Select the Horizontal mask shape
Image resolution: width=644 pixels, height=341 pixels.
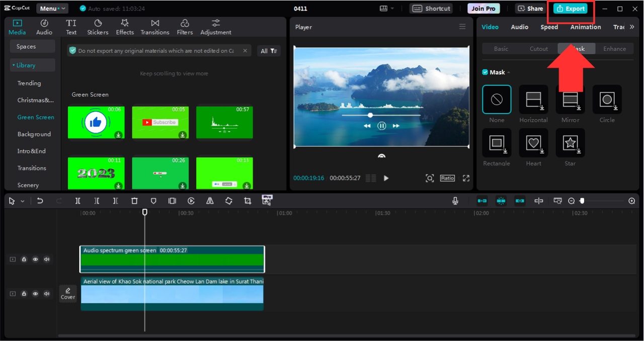(534, 99)
